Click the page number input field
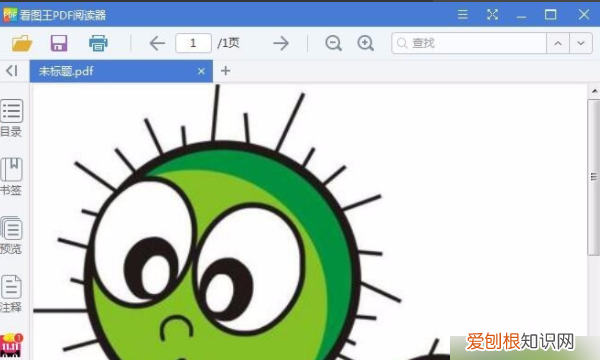Screen dimensions: 600x360 pos(193,43)
